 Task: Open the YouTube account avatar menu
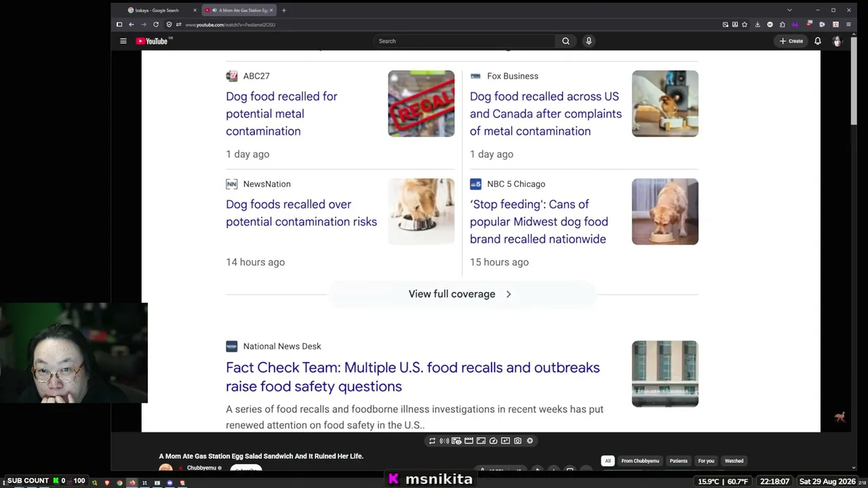click(x=837, y=41)
